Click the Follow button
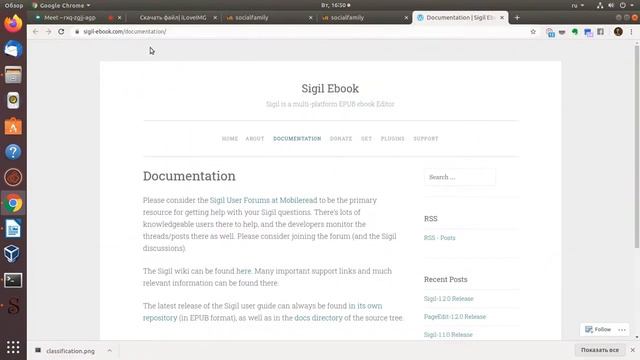640x360 pixels. click(x=598, y=329)
